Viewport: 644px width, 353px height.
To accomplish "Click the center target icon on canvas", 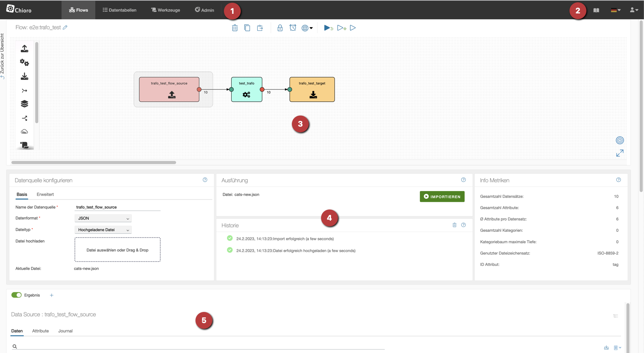I will coord(619,140).
